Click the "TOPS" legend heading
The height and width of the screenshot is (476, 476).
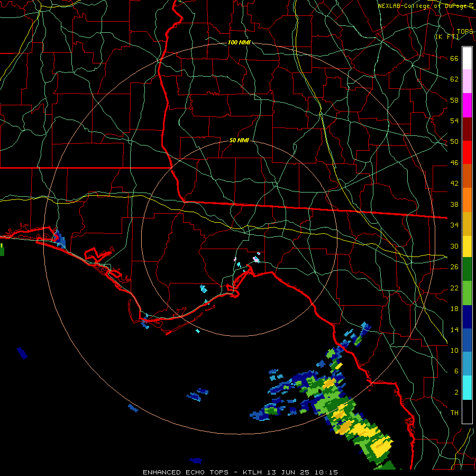pyautogui.click(x=465, y=32)
